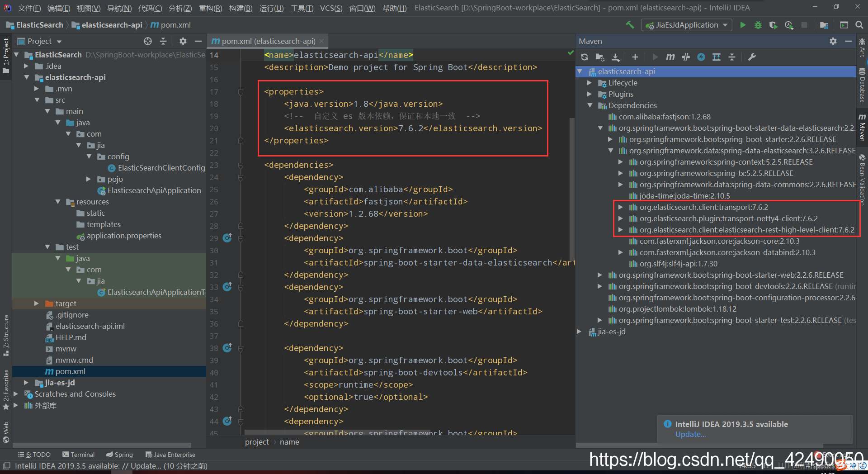Expand the .idea folder
Image resolution: width=868 pixels, height=474 pixels.
pyautogui.click(x=26, y=66)
